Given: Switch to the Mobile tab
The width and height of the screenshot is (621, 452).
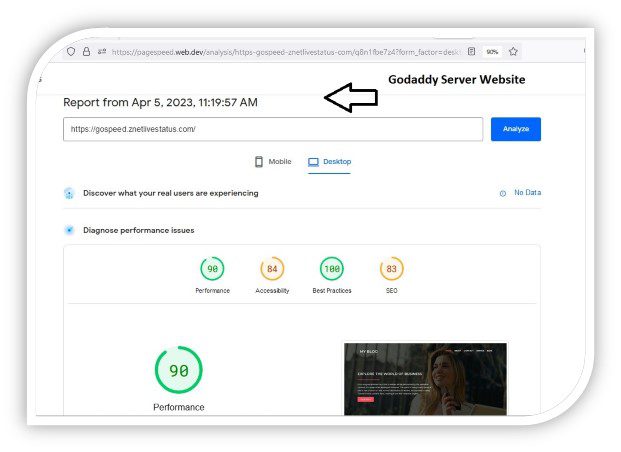Looking at the screenshot, I should (273, 161).
